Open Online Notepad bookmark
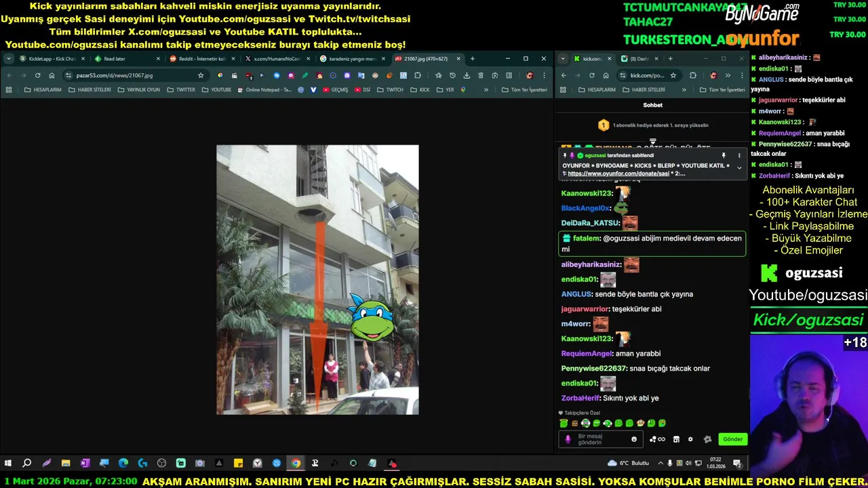868x488 pixels. [264, 89]
